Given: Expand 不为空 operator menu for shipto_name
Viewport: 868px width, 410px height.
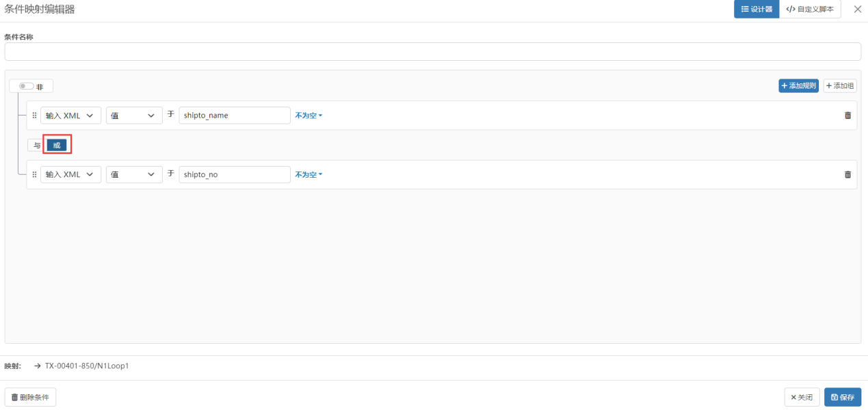Looking at the screenshot, I should click(308, 115).
